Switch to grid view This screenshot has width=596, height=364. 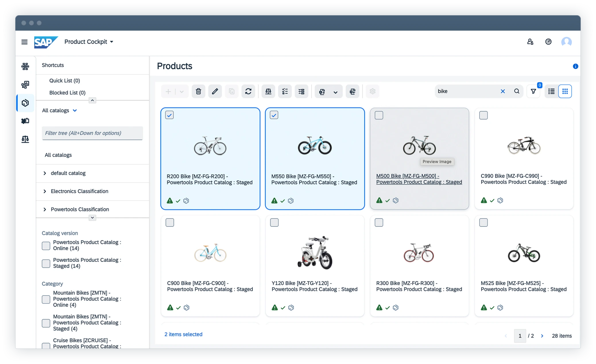[x=565, y=91]
